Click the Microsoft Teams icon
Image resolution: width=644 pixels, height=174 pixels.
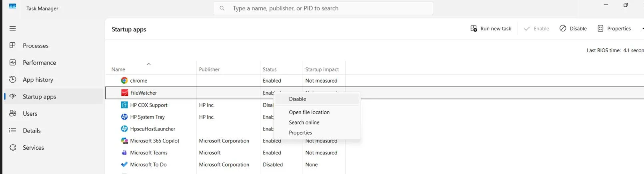(x=124, y=152)
